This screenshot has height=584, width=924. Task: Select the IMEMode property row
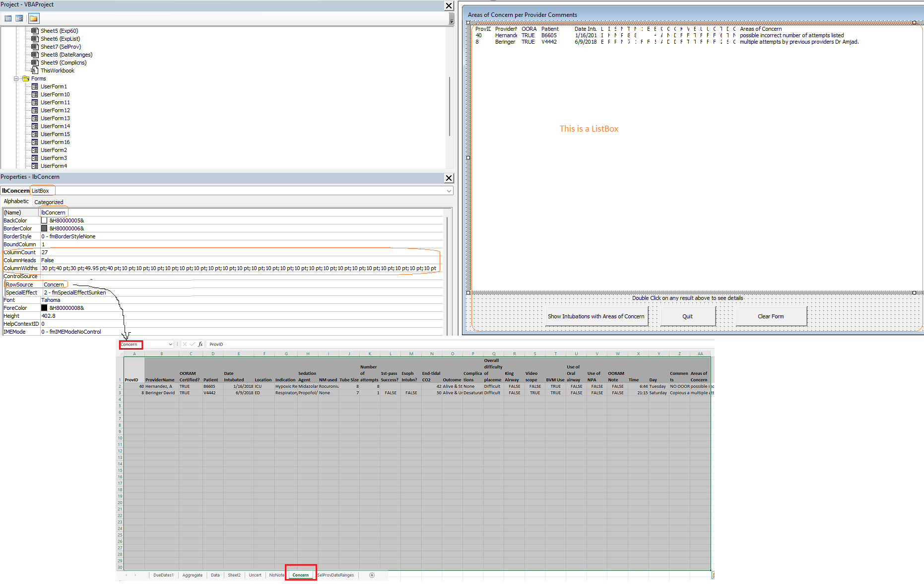(223, 332)
